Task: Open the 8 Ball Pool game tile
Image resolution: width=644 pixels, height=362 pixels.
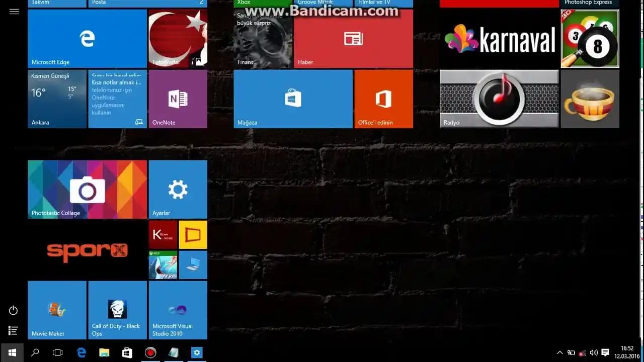Action: pos(589,38)
